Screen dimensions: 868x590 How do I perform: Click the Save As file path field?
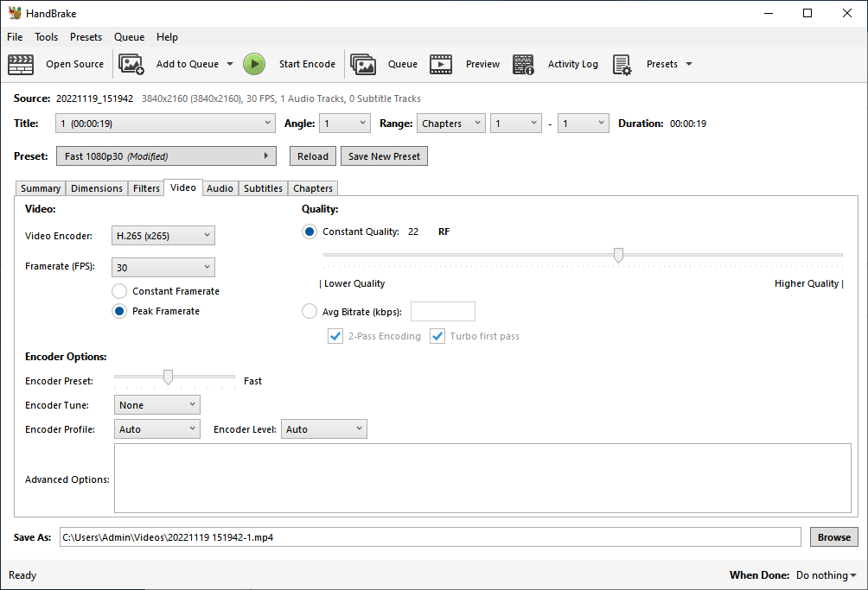pyautogui.click(x=430, y=537)
